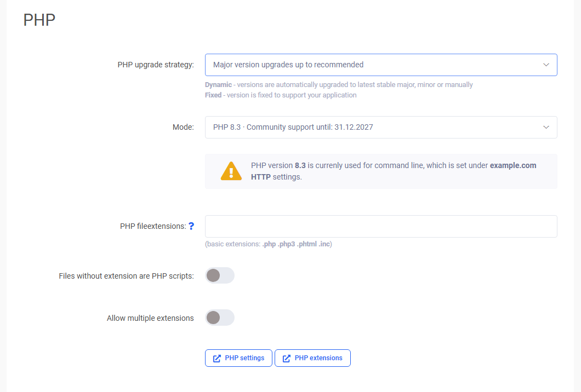Click external-link icon on PHP extensions

287,358
